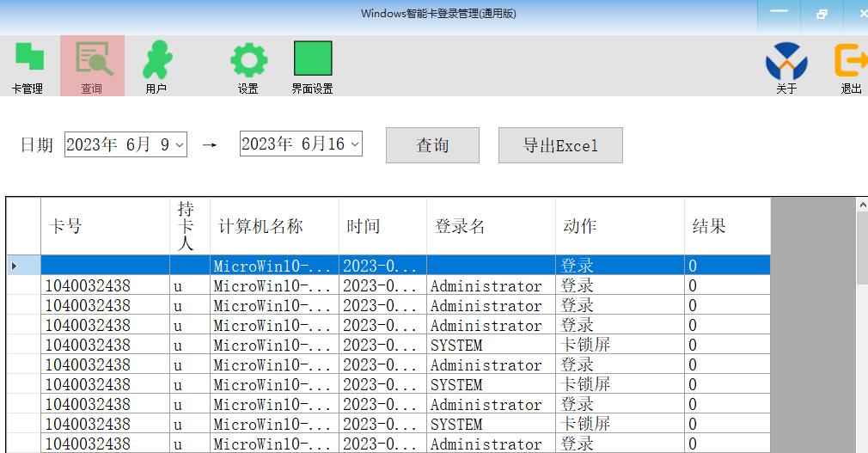Sort by 卡号 column header
The image size is (868, 453).
point(105,226)
